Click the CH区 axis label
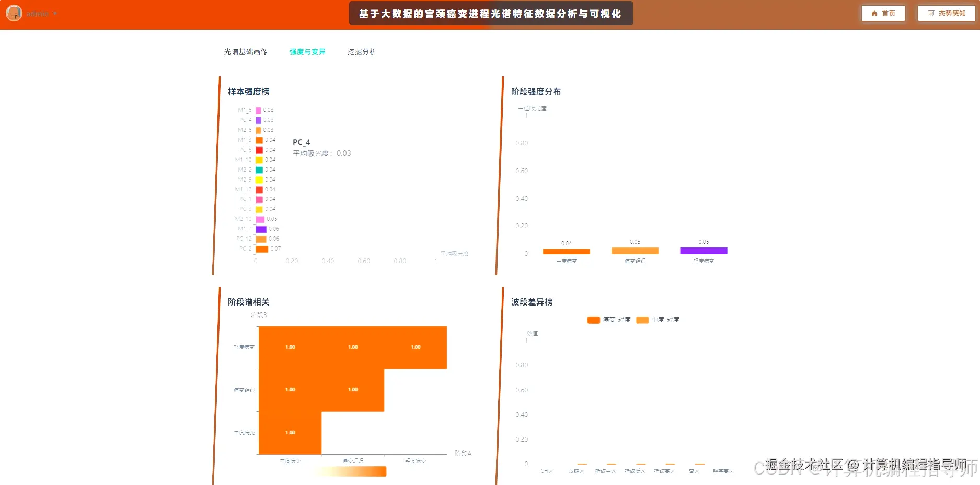Viewport: 980px width, 485px height. point(547,471)
